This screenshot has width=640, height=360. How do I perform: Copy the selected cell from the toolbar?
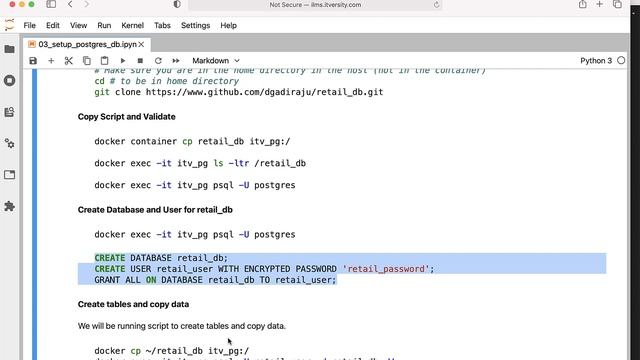pyautogui.click(x=87, y=61)
